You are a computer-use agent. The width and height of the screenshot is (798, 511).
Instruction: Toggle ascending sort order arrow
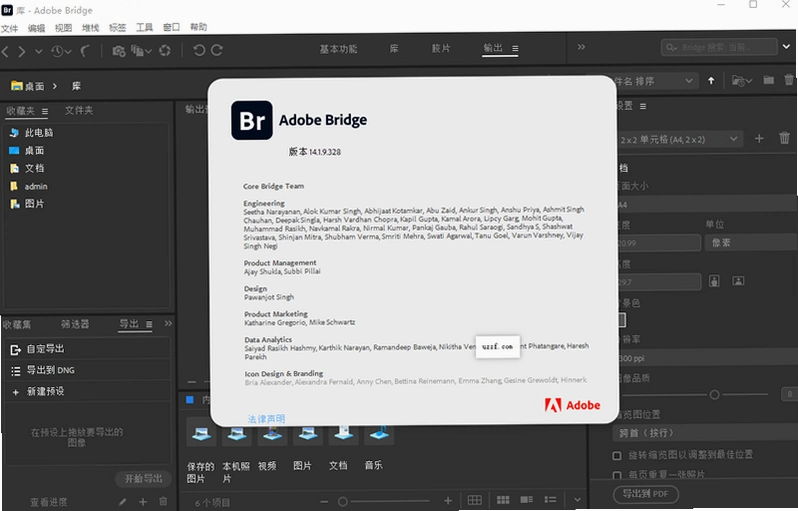click(x=711, y=80)
